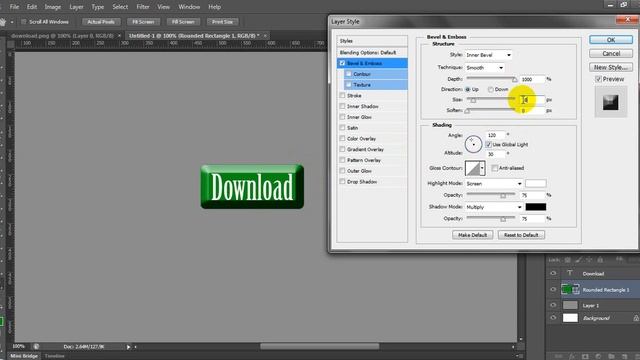Enable the Inner Shadow checkbox
This screenshot has width=640, height=360.
pyautogui.click(x=342, y=106)
